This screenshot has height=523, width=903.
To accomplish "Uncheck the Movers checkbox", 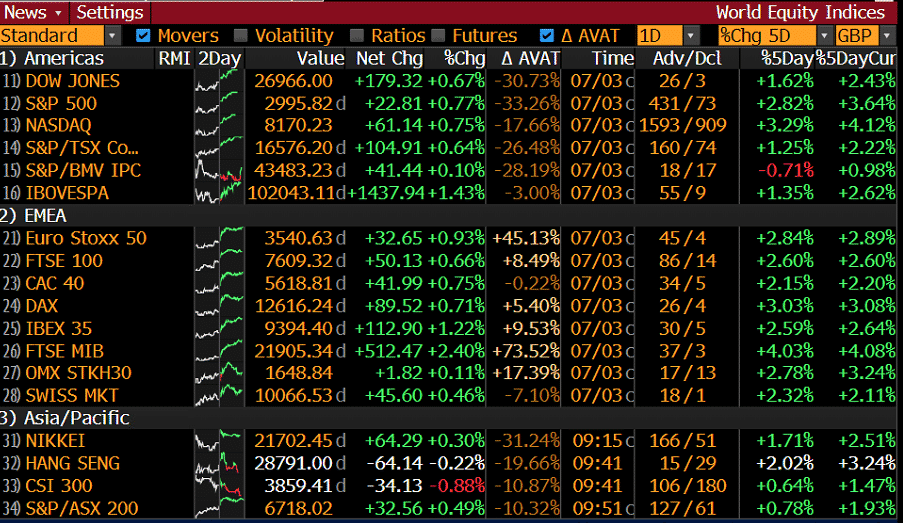I will [143, 36].
